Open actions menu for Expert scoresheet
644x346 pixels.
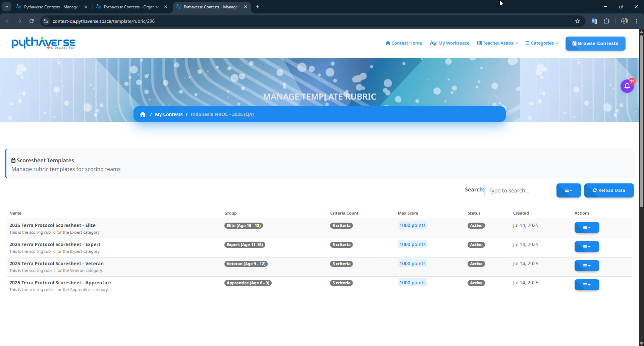click(x=587, y=247)
